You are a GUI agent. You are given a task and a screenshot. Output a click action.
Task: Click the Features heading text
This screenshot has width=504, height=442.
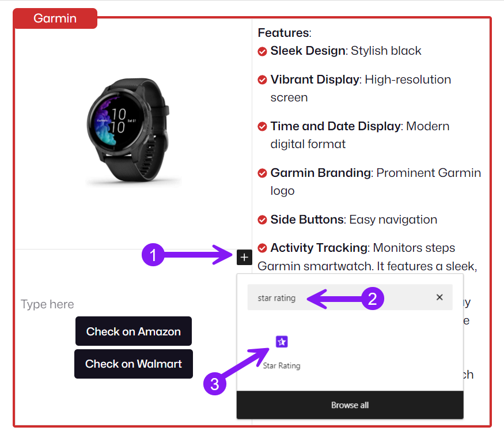pos(285,33)
